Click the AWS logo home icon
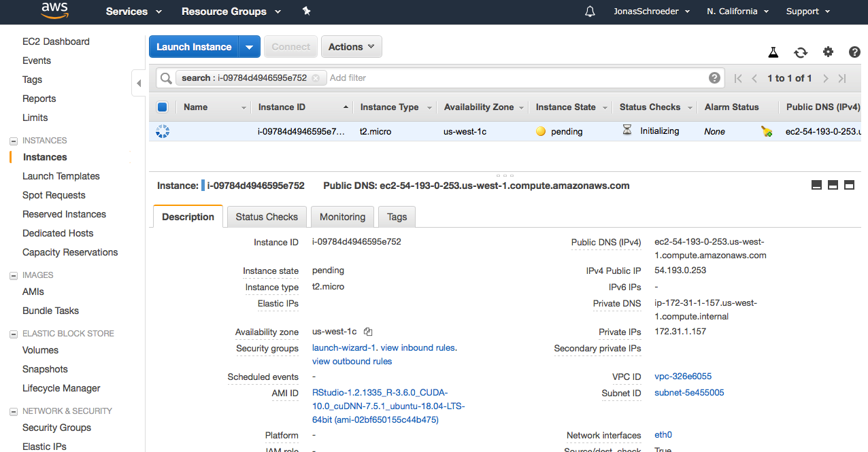Image resolution: width=868 pixels, height=452 pixels. point(54,10)
